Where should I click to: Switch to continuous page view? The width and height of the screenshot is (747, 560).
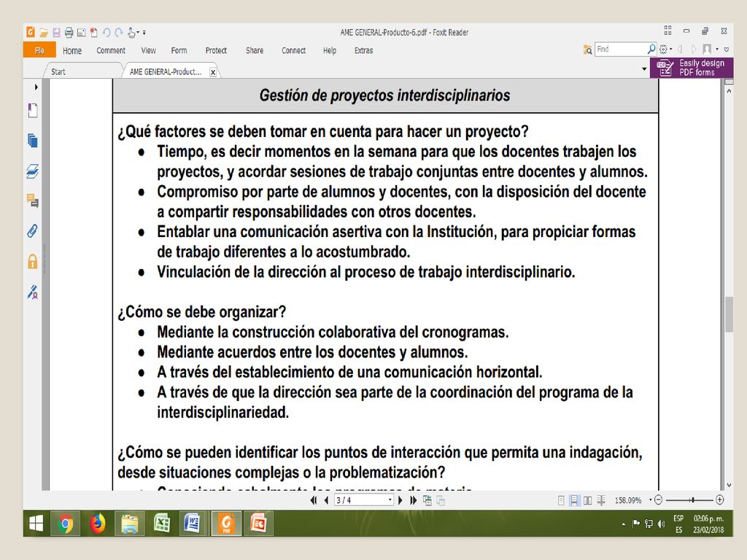[x=574, y=500]
